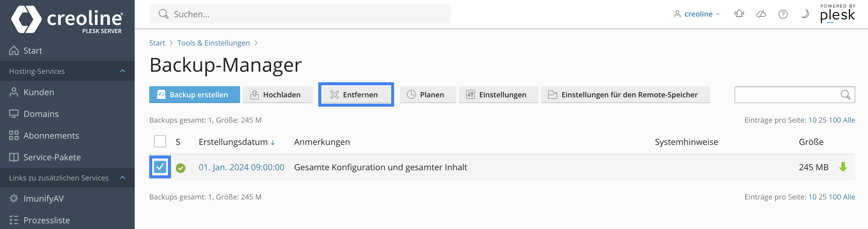Click the cloud status icon in header

761,14
